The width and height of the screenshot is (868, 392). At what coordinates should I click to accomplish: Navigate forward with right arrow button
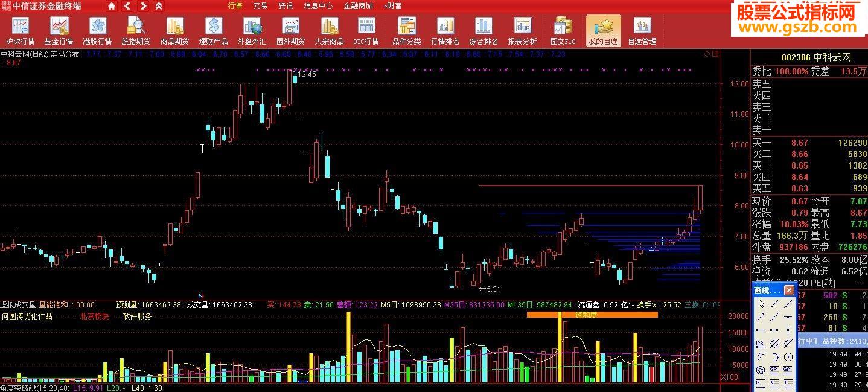pyautogui.click(x=143, y=6)
